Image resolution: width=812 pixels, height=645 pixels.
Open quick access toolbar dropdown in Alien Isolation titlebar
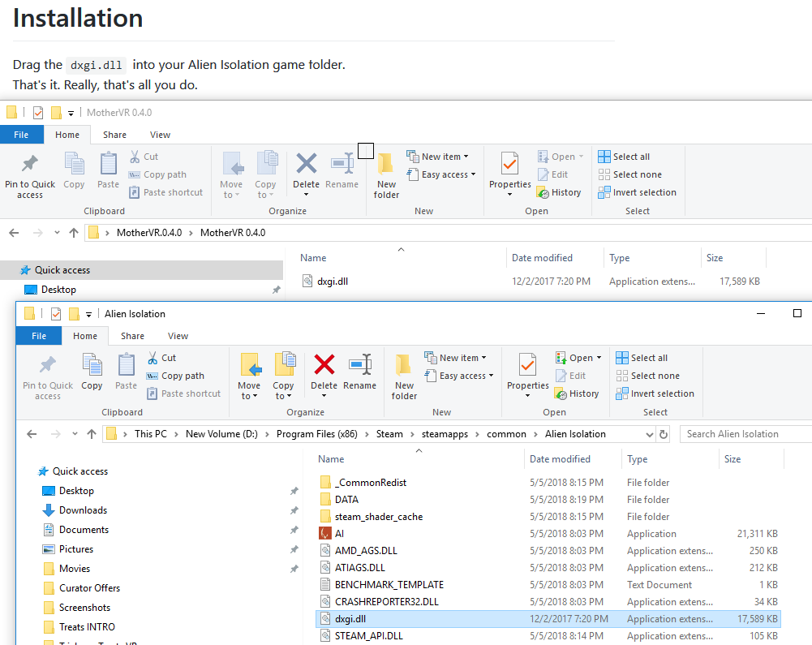(x=88, y=314)
